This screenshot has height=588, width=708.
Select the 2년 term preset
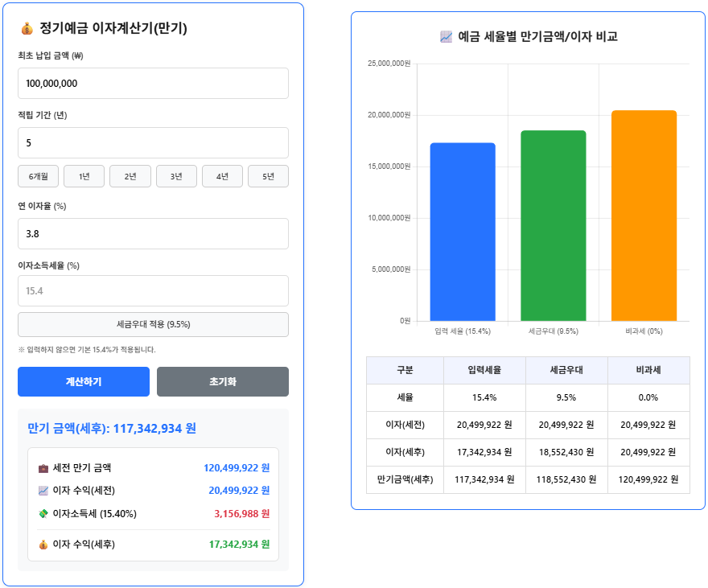pos(130,175)
